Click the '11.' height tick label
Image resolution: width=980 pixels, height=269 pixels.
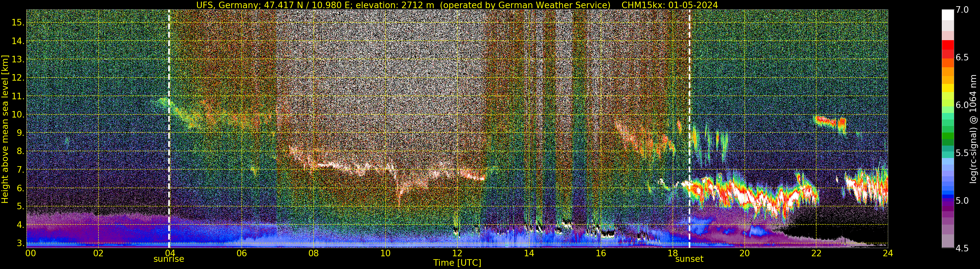point(18,96)
